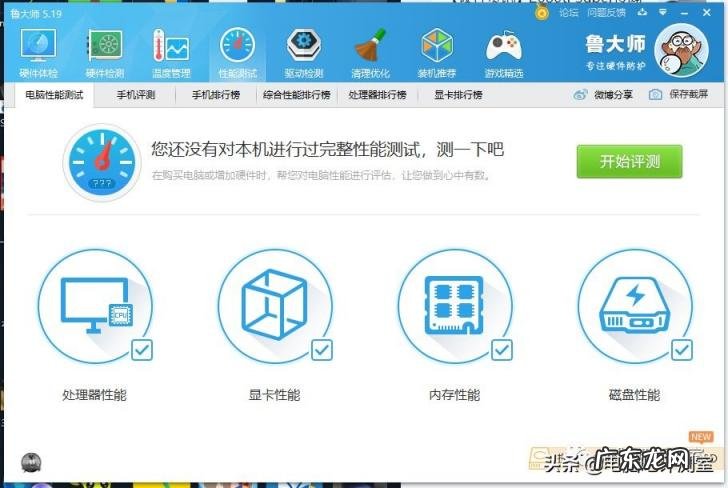This screenshot has height=488, width=728.
Task: Click the 鲁大师 5.19 title text
Action: (x=36, y=14)
